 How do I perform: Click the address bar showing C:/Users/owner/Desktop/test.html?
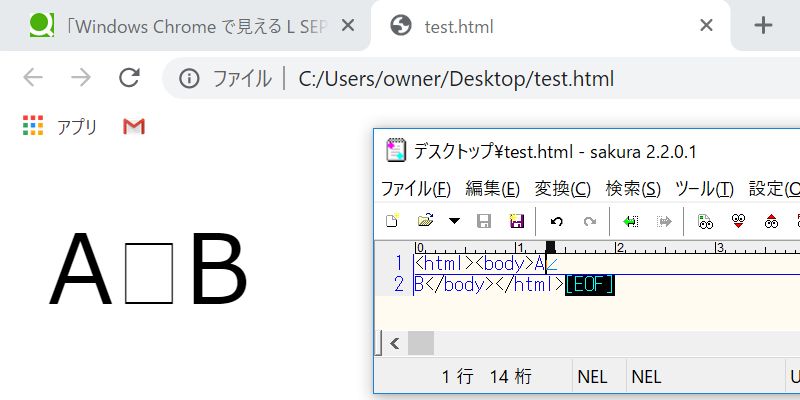(x=456, y=79)
